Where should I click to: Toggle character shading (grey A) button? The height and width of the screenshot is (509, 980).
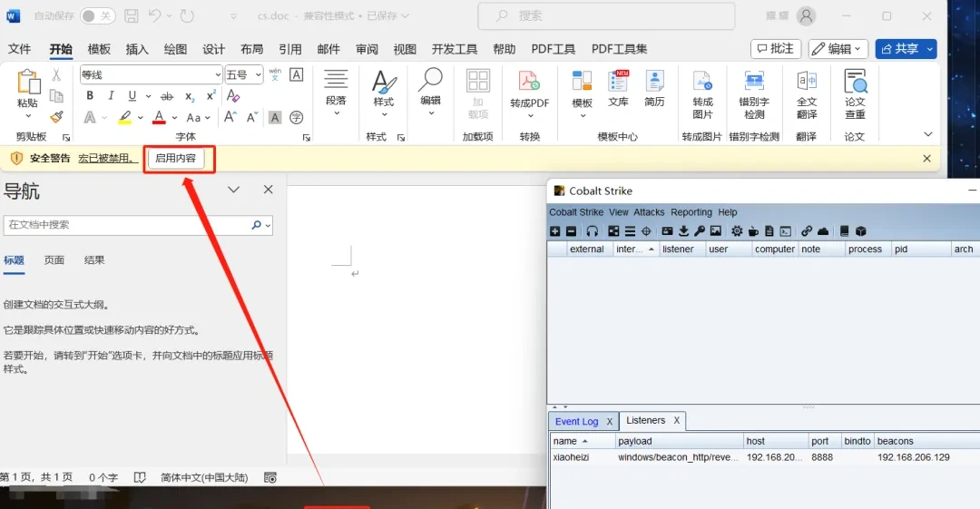[274, 117]
